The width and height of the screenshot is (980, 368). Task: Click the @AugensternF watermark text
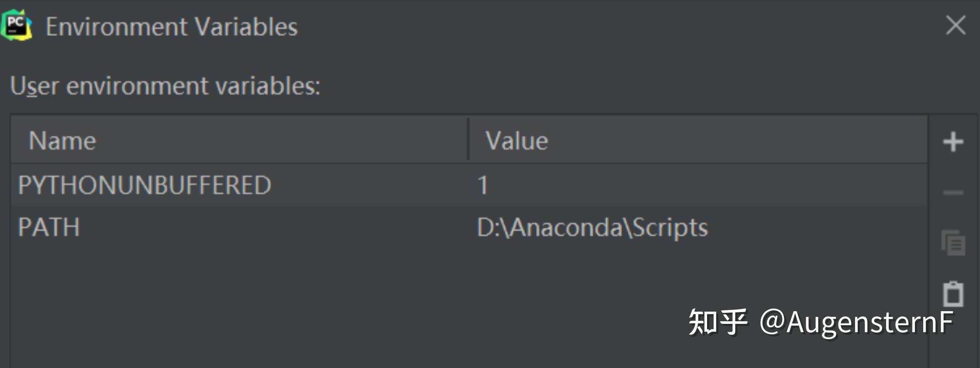click(857, 323)
